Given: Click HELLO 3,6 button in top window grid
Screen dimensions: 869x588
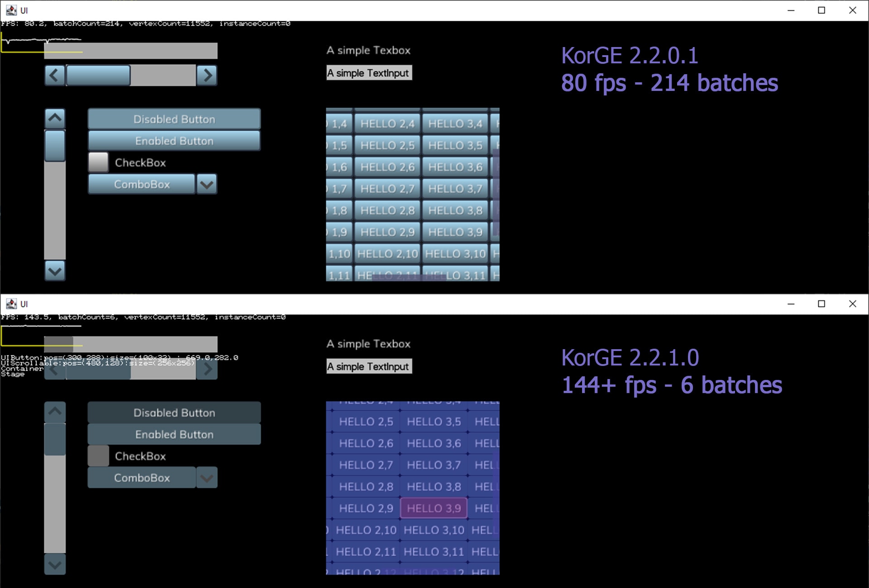Looking at the screenshot, I should point(455,167).
